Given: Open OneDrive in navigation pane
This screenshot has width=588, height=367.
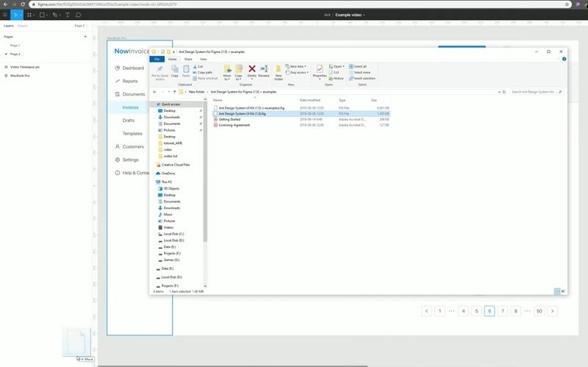Looking at the screenshot, I should click(x=168, y=174).
